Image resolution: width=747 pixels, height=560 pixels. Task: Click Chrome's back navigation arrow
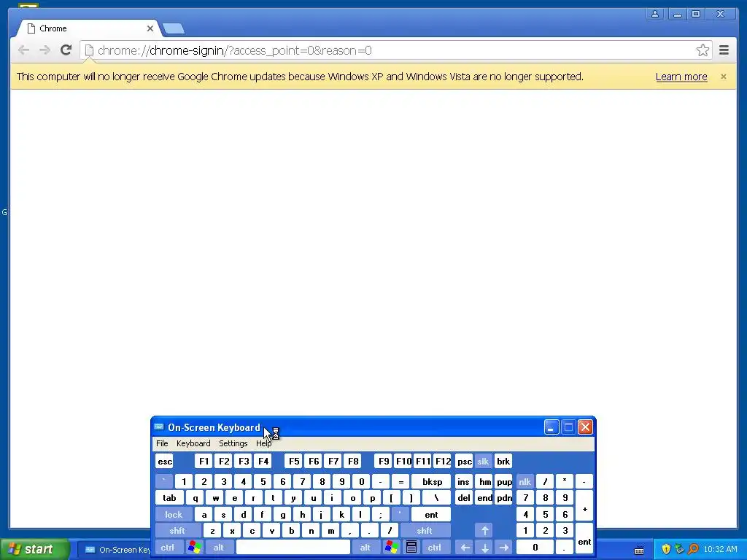[x=23, y=50]
